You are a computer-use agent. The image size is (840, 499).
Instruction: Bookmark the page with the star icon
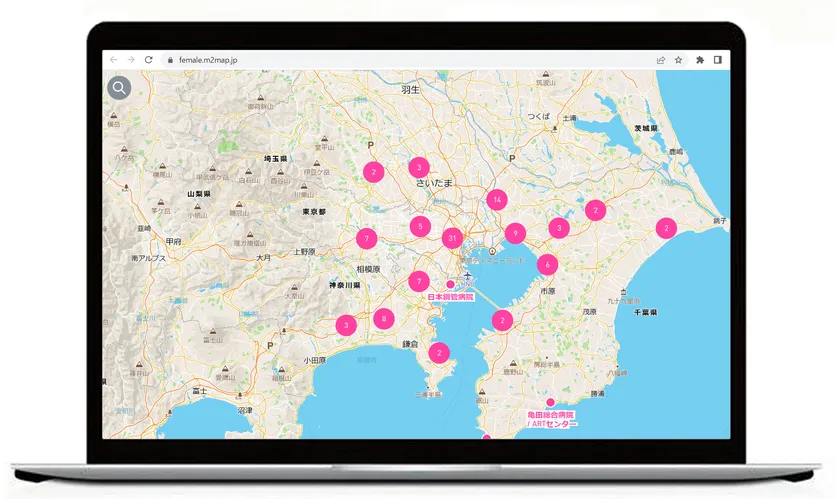[678, 60]
